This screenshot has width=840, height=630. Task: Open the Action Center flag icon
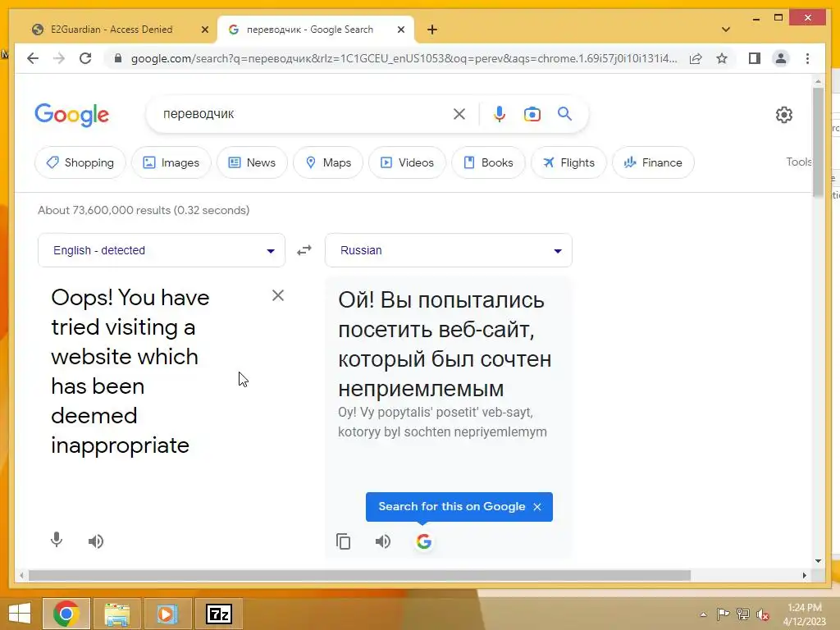point(723,614)
